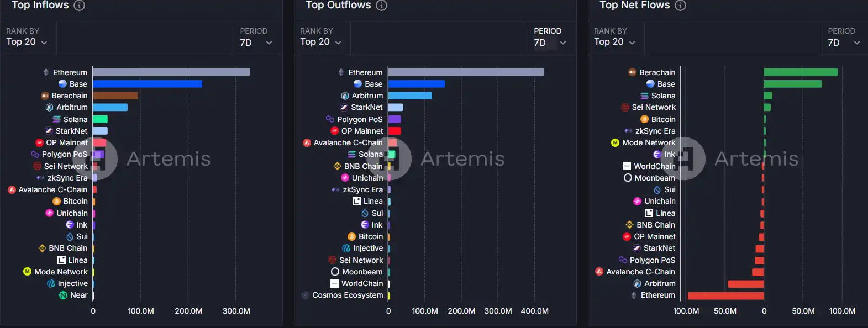Expand Rank By selector in Top Net Flows

[614, 42]
